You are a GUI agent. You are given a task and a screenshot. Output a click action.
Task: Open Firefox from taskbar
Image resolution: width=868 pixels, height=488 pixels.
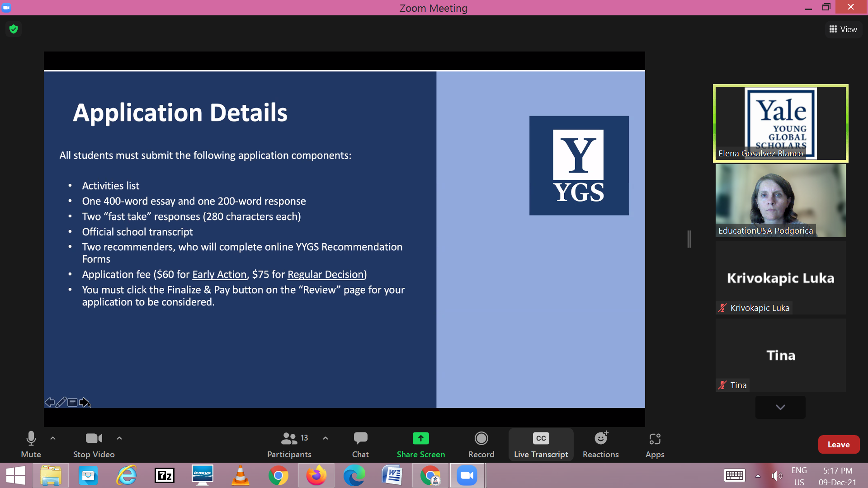coord(316,476)
